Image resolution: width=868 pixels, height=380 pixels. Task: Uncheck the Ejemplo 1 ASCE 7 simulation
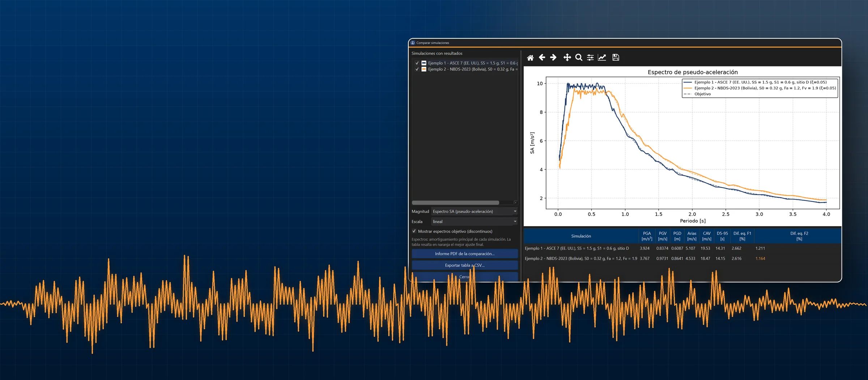[417, 63]
